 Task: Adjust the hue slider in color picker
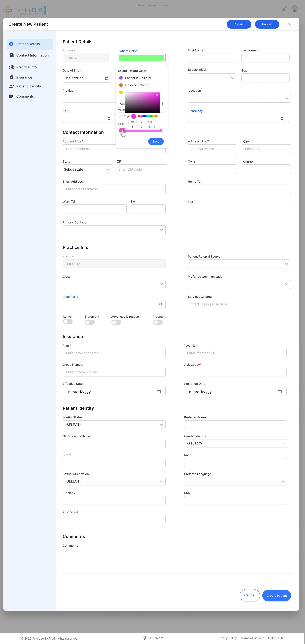pos(148,116)
